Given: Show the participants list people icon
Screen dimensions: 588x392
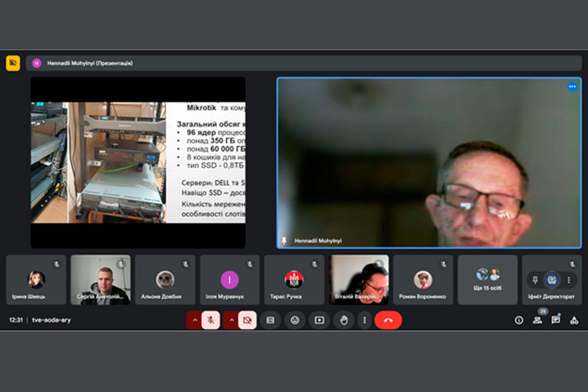Looking at the screenshot, I should click(x=538, y=320).
